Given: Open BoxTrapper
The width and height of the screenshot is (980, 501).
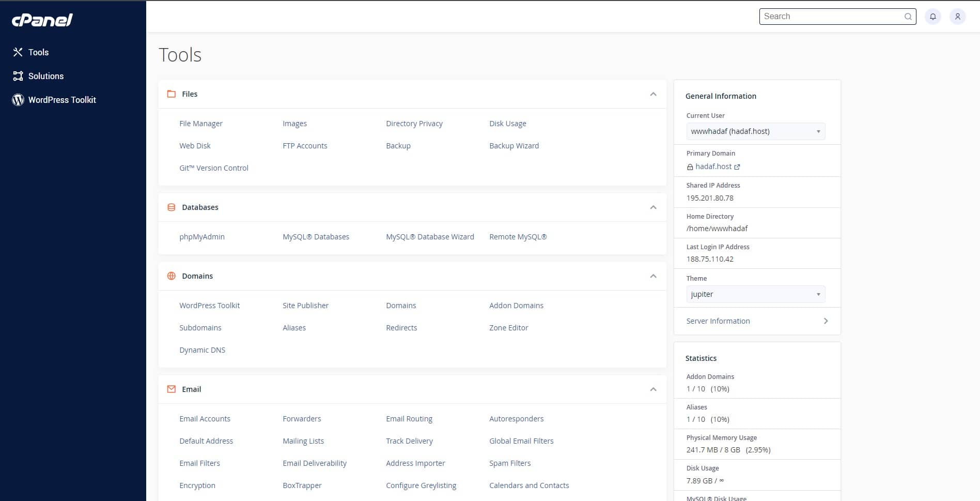Looking at the screenshot, I should [x=302, y=485].
